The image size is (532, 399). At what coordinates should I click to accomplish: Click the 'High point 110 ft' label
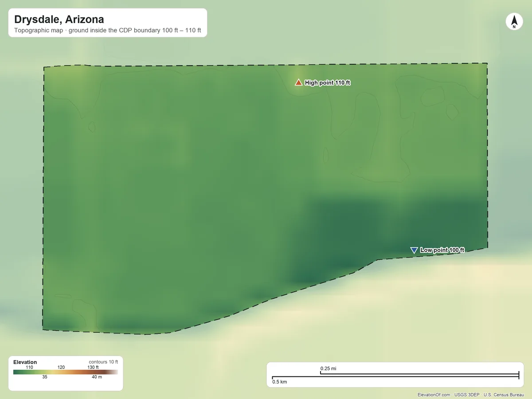coord(328,83)
